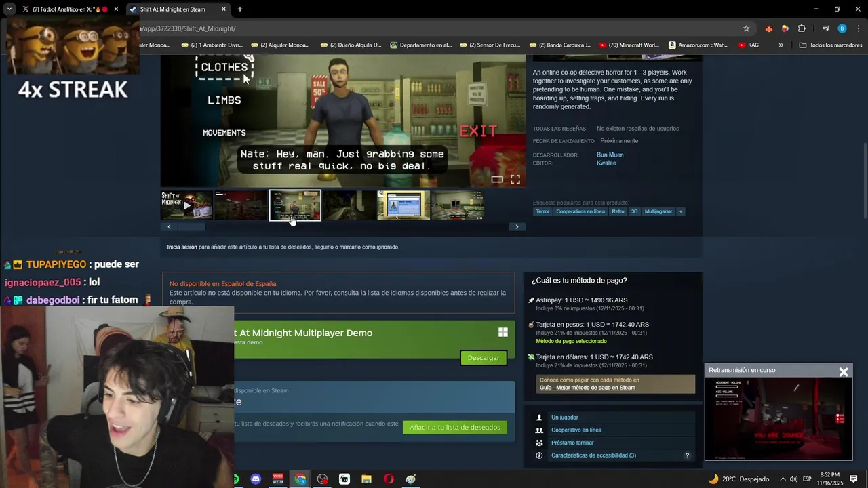Add a tag with the plus button
868x488 pixels.
681,211
